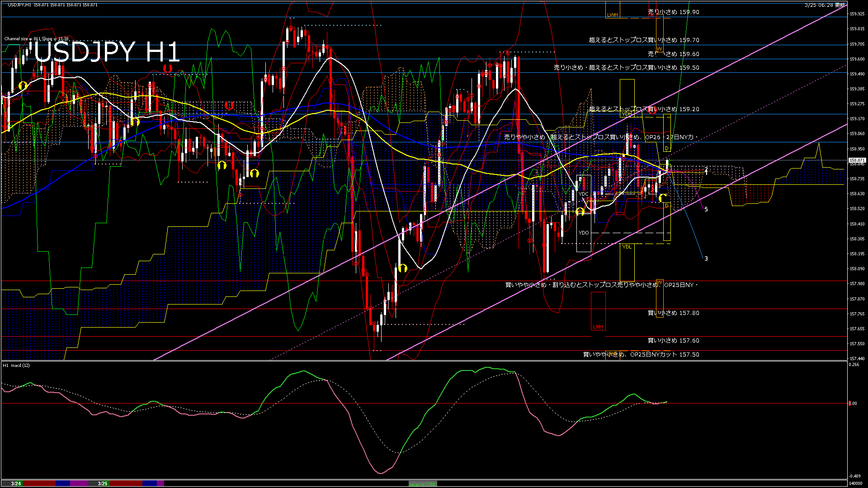Click the H1 macd (12) indicator label
The height and width of the screenshot is (488, 868).
click(x=16, y=365)
